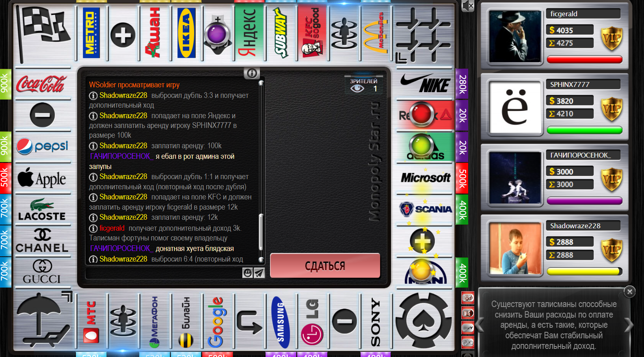The height and width of the screenshot is (357, 644).
Task: Click SPHINX7777's VIP shield badge
Action: coord(612,109)
